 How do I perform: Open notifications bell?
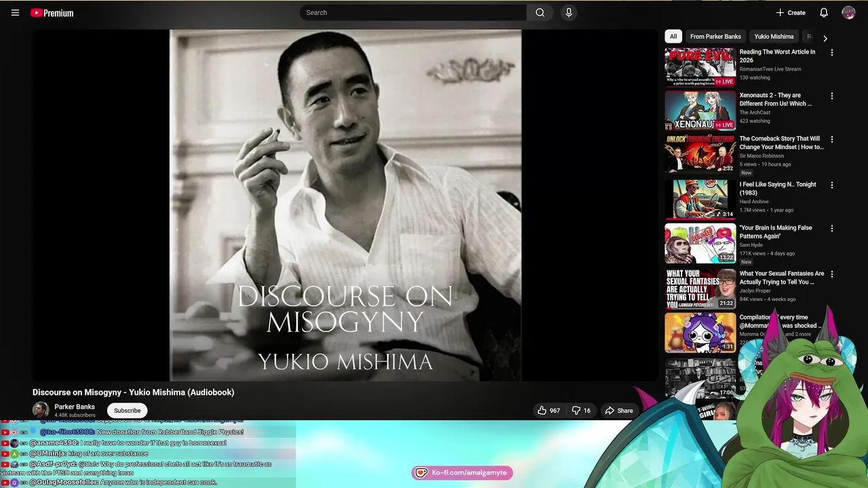coord(823,13)
